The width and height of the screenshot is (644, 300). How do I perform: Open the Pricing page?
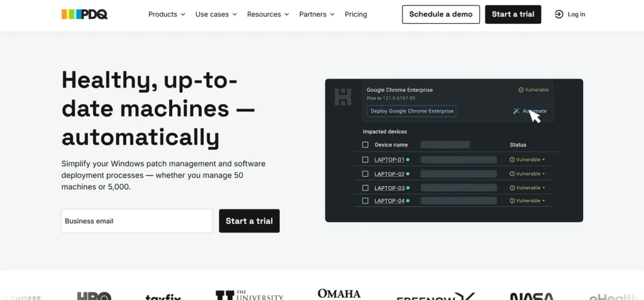point(355,14)
